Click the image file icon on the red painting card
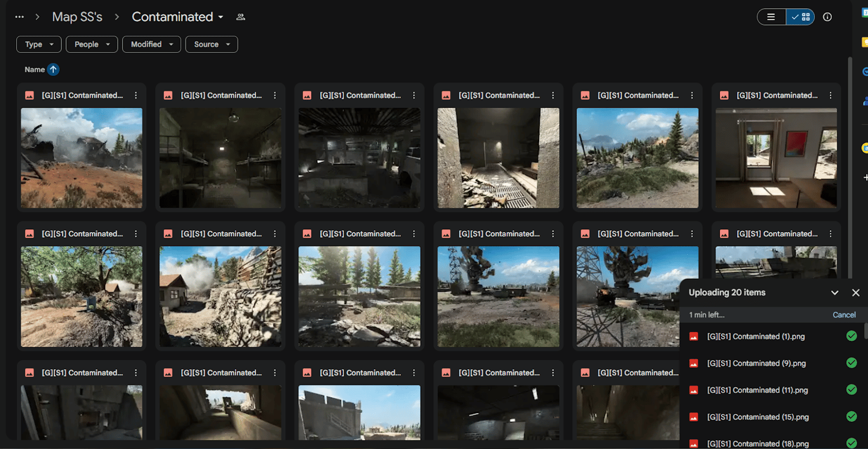This screenshot has width=868, height=449. (724, 95)
